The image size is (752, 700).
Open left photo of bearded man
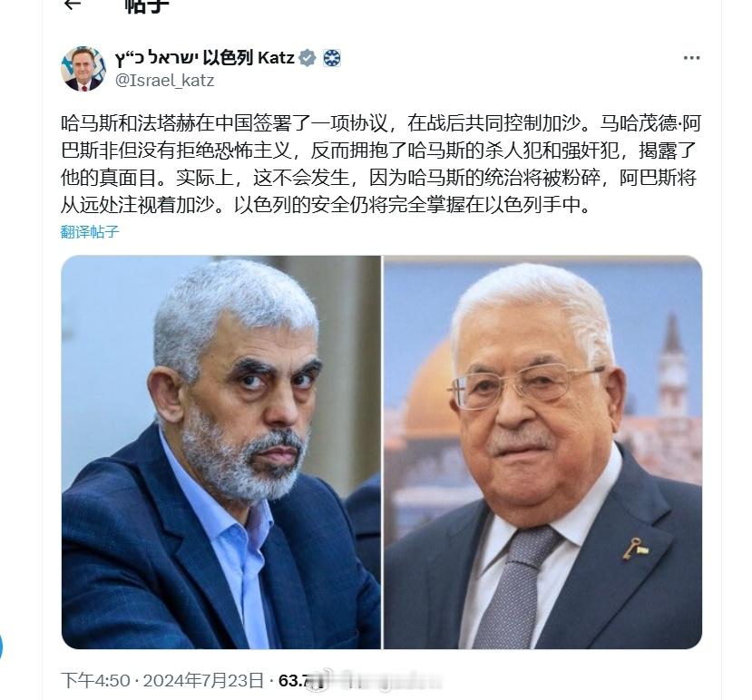tap(221, 452)
